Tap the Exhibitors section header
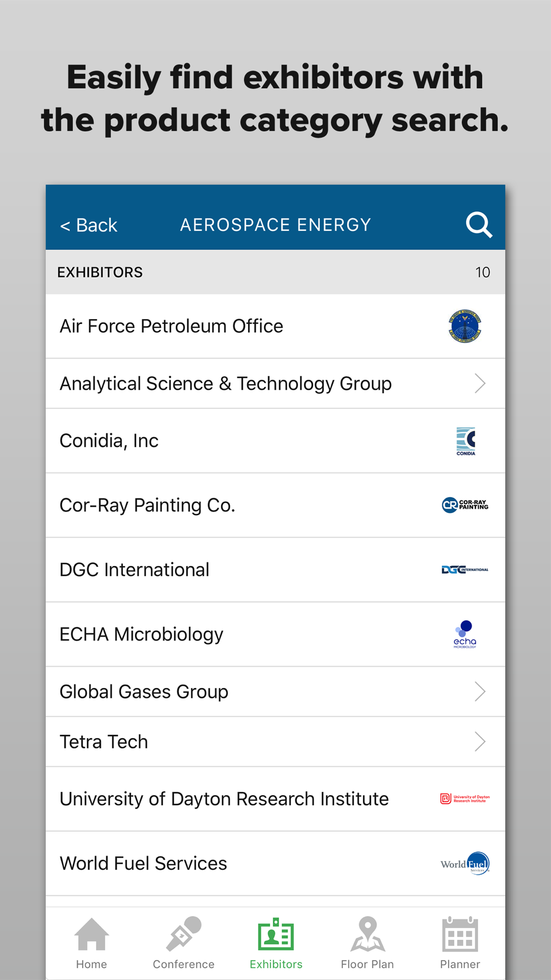Screen dimensions: 551x980 coord(100,272)
